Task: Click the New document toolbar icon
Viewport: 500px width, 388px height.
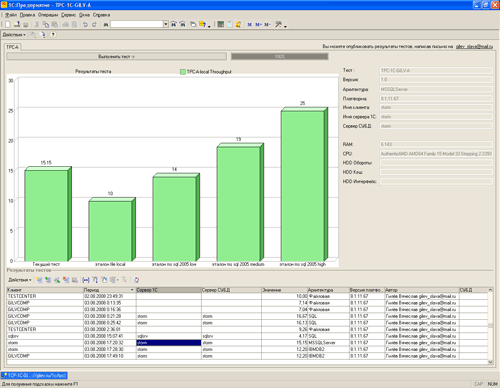Action: [8, 24]
